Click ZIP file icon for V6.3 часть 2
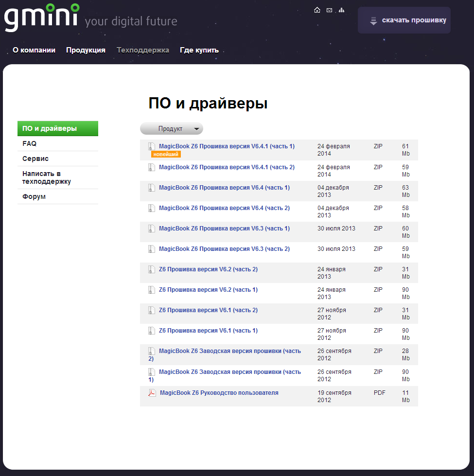Viewport: 474px width, 476px height. click(x=151, y=249)
